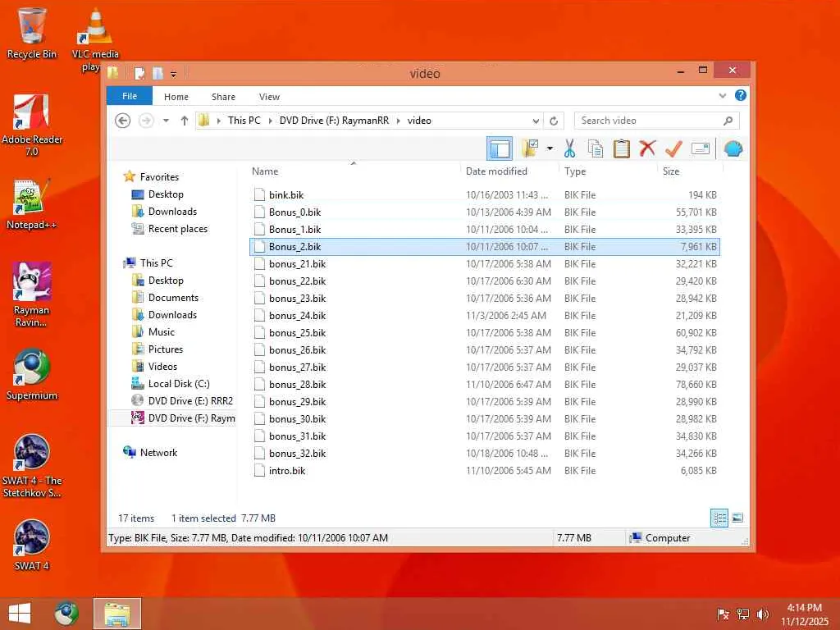Open Action Center flag tray icon

click(x=723, y=614)
